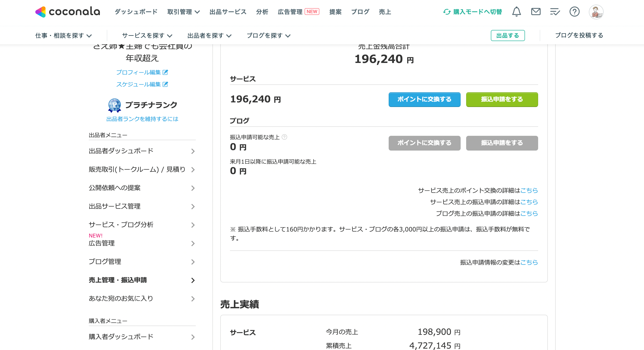644x350 pixels.
Task: Click こちら link for ブログ売上の振込申請の詳細
Action: tap(529, 213)
